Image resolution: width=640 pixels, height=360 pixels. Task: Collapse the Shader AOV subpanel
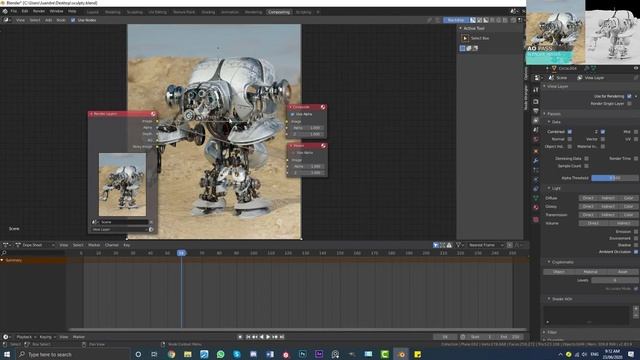pyautogui.click(x=549, y=299)
